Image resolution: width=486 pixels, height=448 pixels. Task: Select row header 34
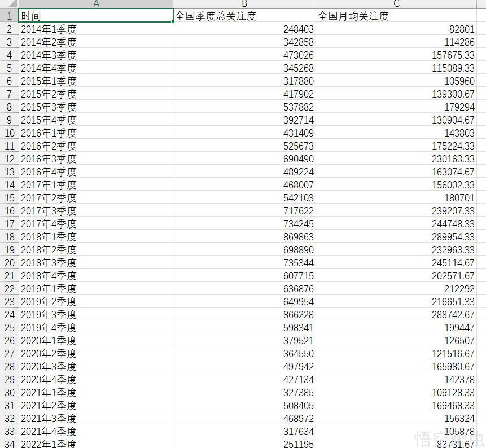[7, 444]
